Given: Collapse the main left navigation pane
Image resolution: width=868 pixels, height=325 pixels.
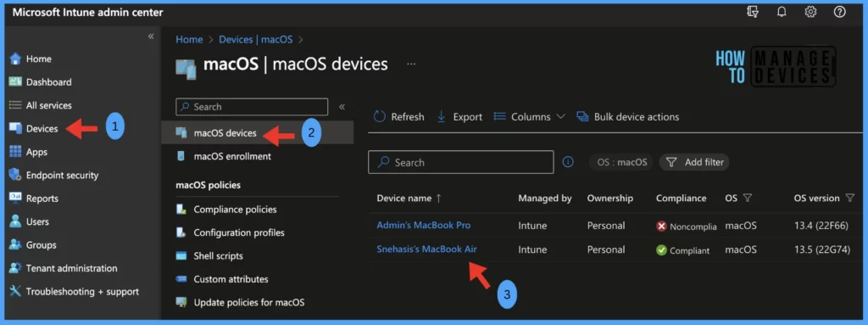Looking at the screenshot, I should (x=151, y=36).
